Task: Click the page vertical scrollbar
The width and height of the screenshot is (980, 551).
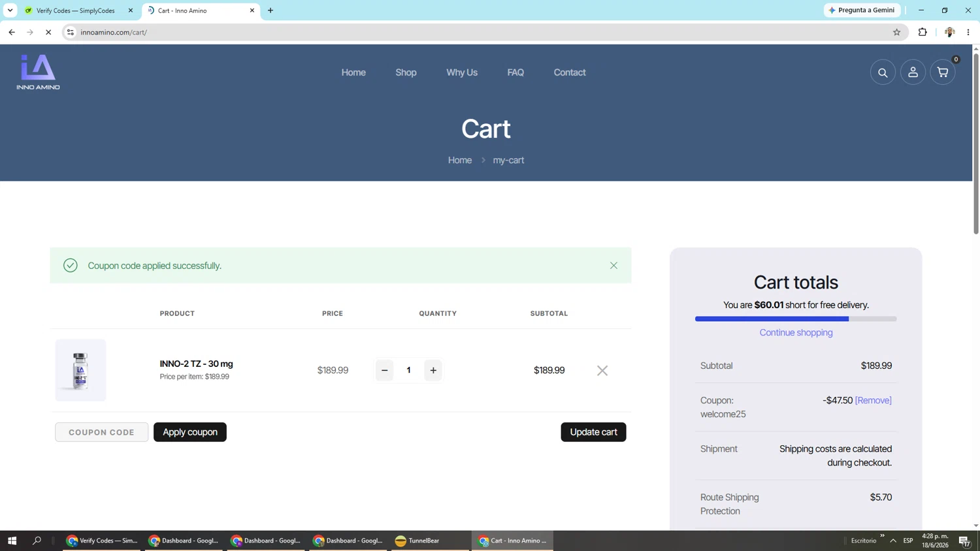Action: click(x=976, y=142)
